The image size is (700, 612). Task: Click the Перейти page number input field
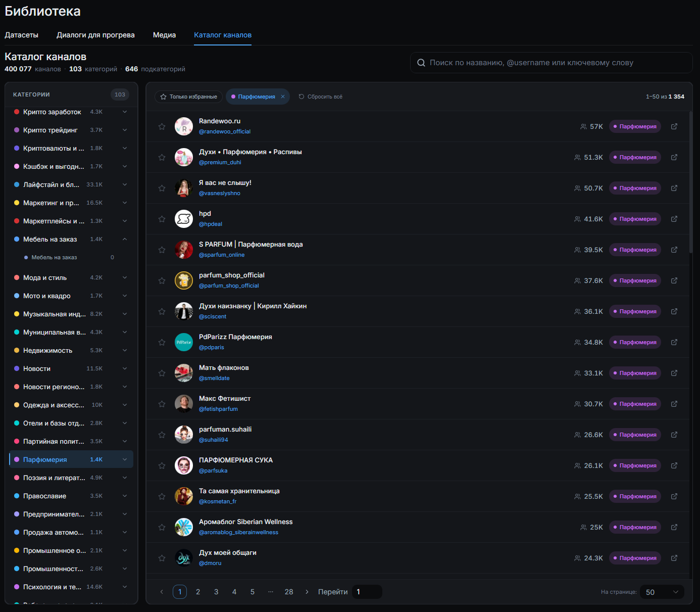367,592
